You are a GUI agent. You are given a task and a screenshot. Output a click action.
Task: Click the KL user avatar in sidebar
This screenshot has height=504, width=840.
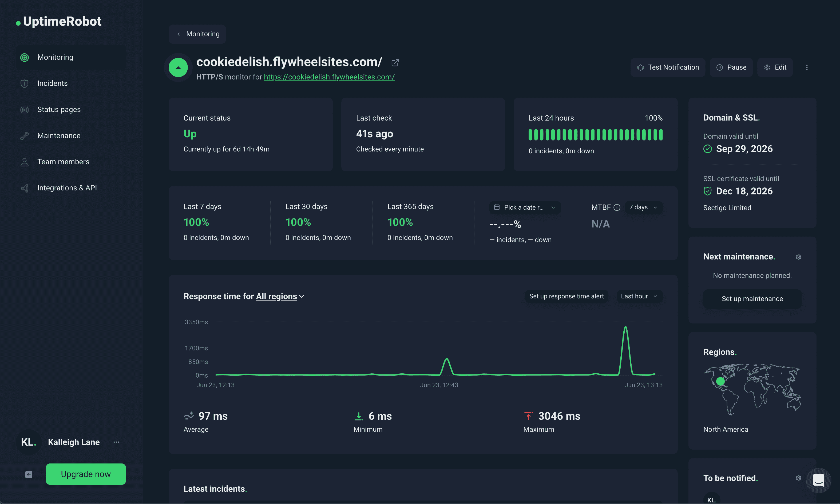pos(29,442)
